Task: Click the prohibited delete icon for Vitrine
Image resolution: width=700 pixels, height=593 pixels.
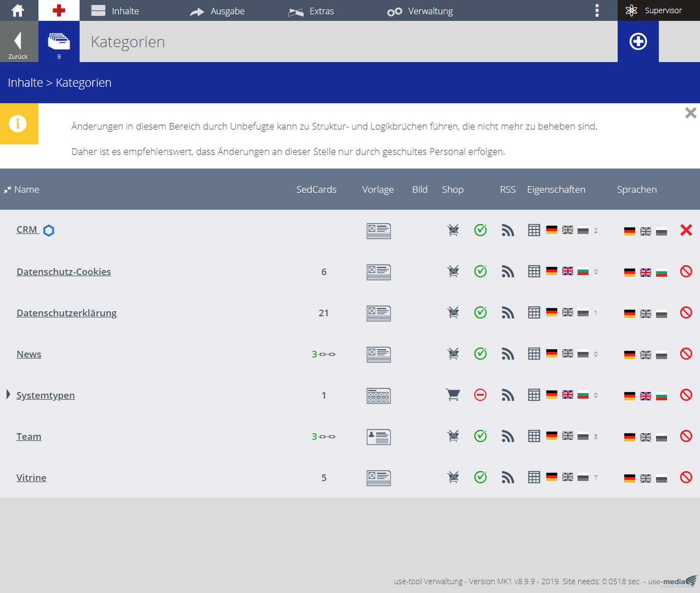Action: 686,477
